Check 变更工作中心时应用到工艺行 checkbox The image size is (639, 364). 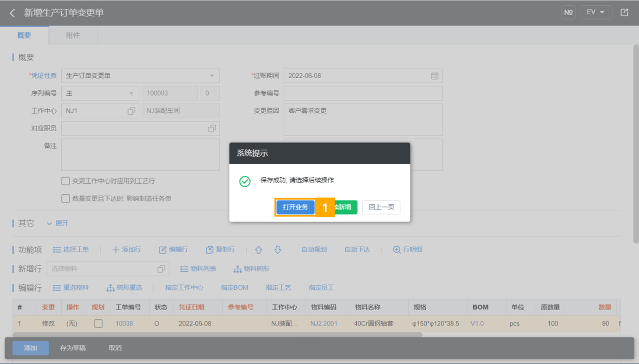click(66, 181)
